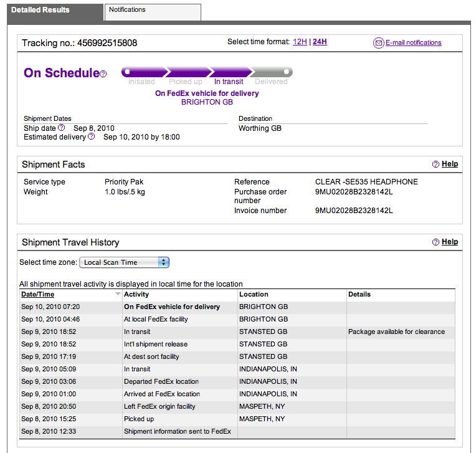Viewport: 476px width, 453px height.
Task: Switch time format to 24H
Action: point(320,42)
